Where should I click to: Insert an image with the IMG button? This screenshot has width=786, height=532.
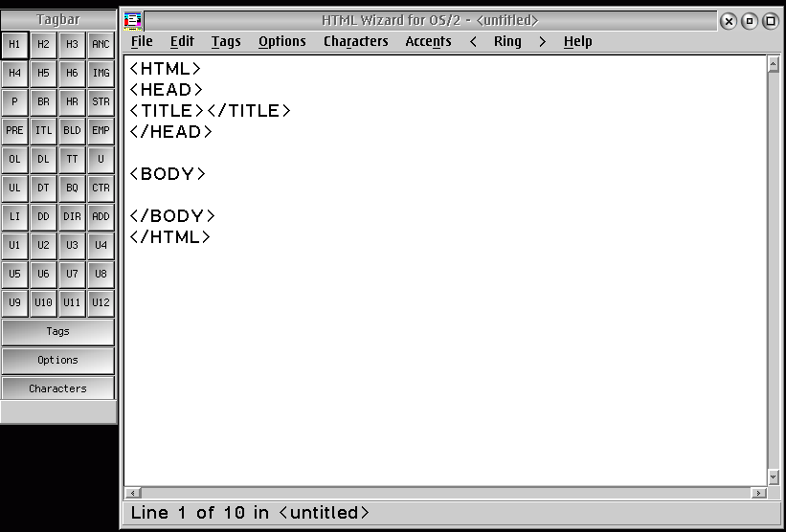(x=101, y=73)
